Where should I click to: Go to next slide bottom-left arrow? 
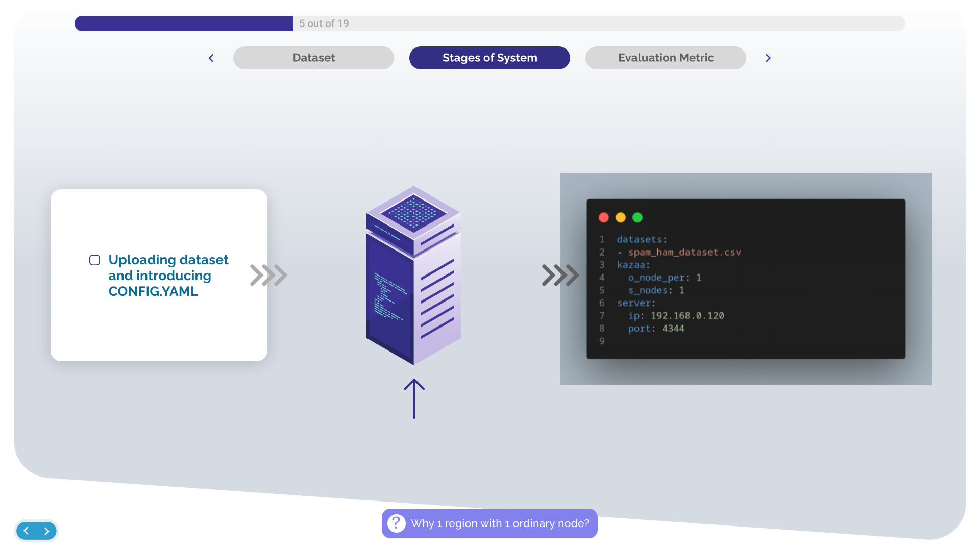(47, 531)
